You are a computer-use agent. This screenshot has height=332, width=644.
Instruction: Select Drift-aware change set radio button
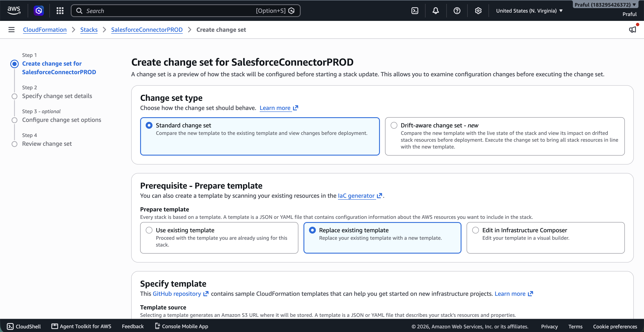point(394,125)
